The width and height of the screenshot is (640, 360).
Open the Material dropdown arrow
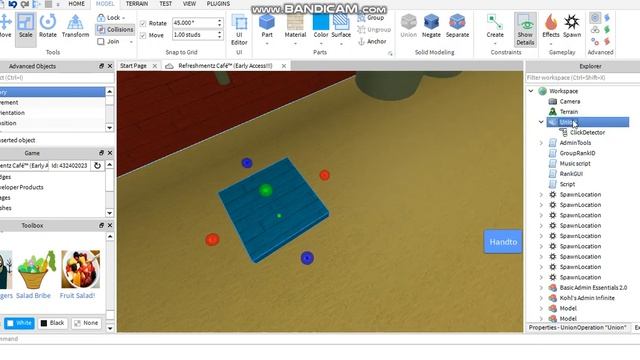point(295,43)
